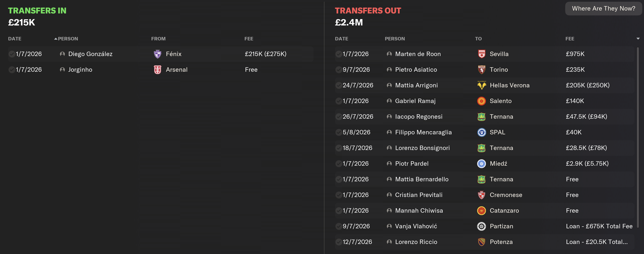The image size is (644, 254).
Task: Click the Sevilla club badge icon
Action: click(x=482, y=54)
